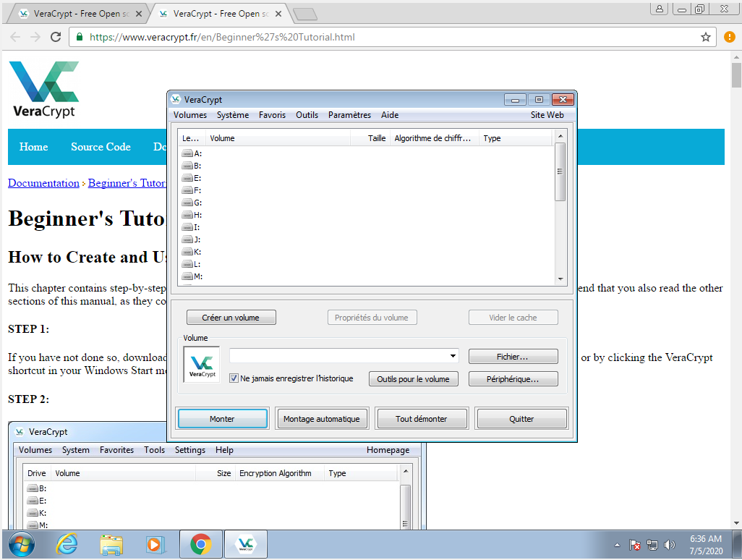The height and width of the screenshot is (560, 742).
Task: Click the browser page scrollbar thumb
Action: pos(735,75)
